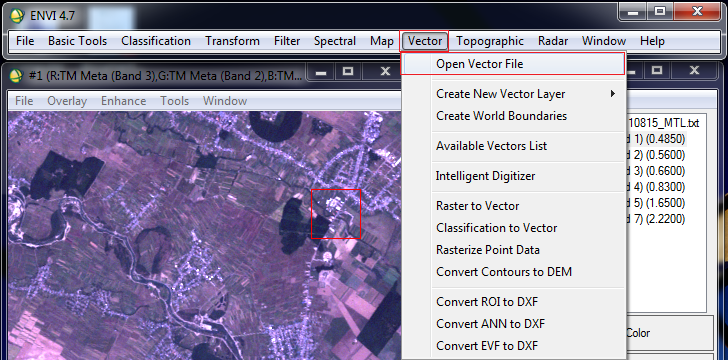
Task: Open the Spectral menu
Action: [x=335, y=41]
